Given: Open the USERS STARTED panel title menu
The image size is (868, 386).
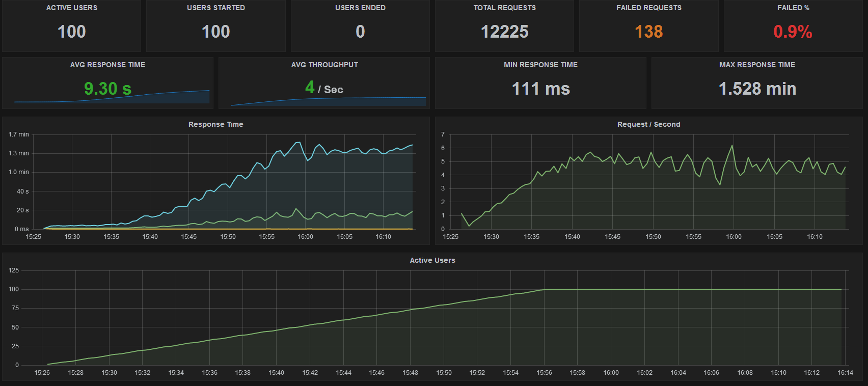Looking at the screenshot, I should (x=215, y=8).
